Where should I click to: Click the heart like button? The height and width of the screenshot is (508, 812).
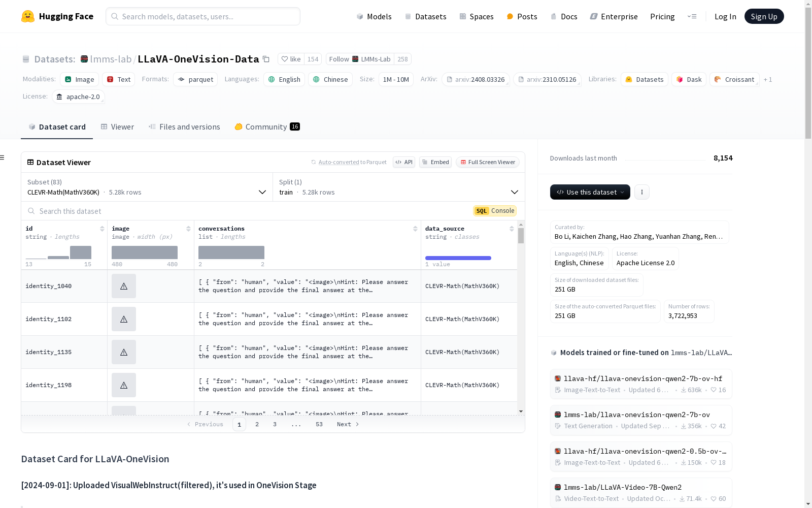[291, 59]
